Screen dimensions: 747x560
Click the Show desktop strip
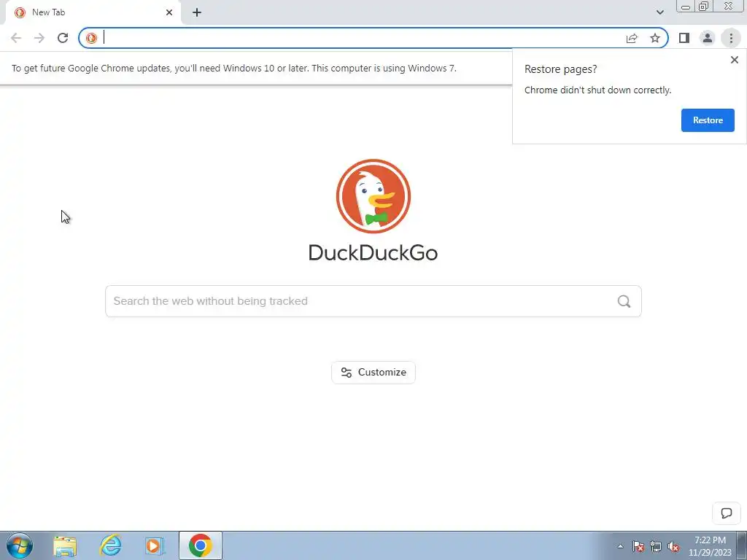click(741, 545)
